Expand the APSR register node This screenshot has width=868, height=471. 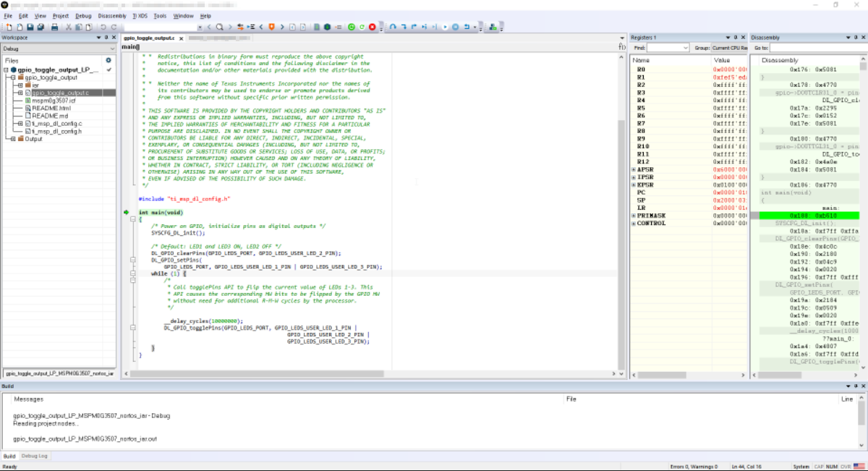[634, 169]
